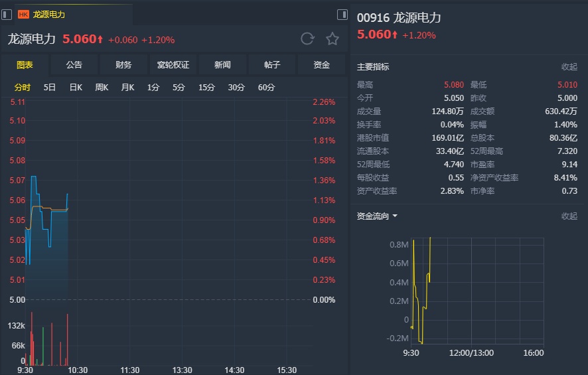
Task: Click the 成交额 value 630.42万
Action: click(x=561, y=112)
